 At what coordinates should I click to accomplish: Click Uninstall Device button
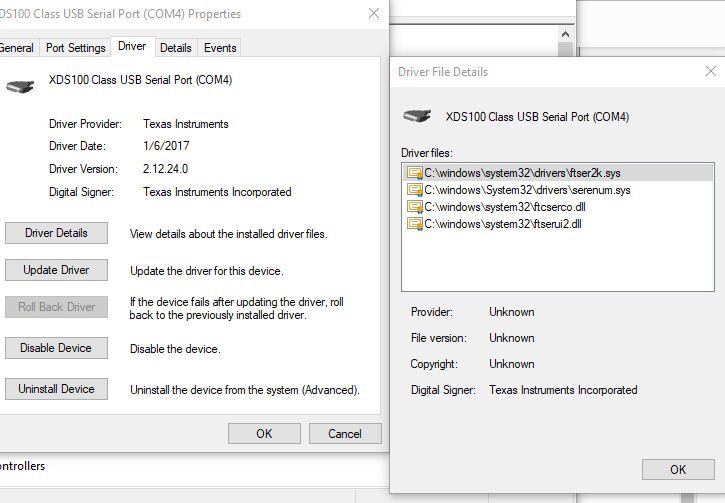pyautogui.click(x=56, y=389)
